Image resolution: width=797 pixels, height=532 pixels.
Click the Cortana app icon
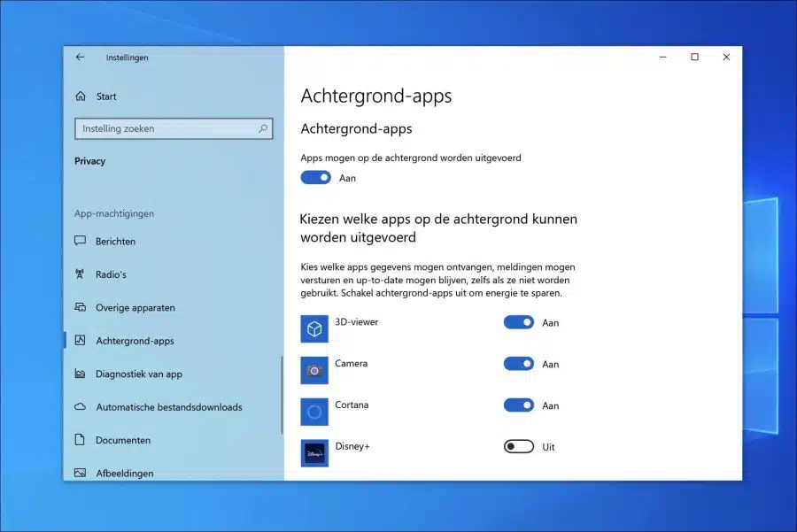[x=314, y=412]
